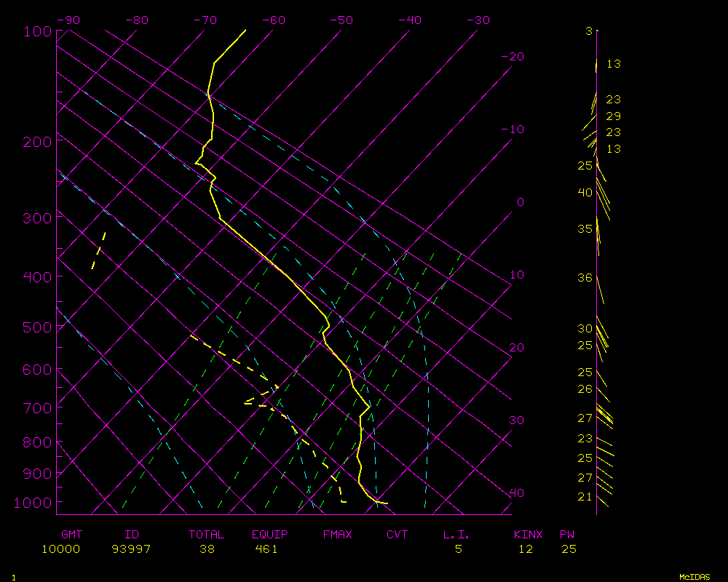The width and height of the screenshot is (728, 582).
Task: Select the KINX header label
Action: pos(529,535)
